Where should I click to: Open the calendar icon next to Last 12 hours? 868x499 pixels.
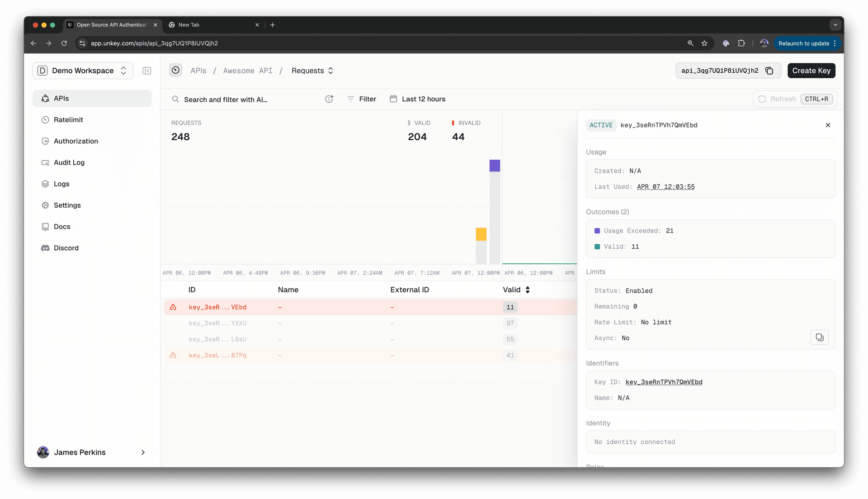click(x=393, y=99)
